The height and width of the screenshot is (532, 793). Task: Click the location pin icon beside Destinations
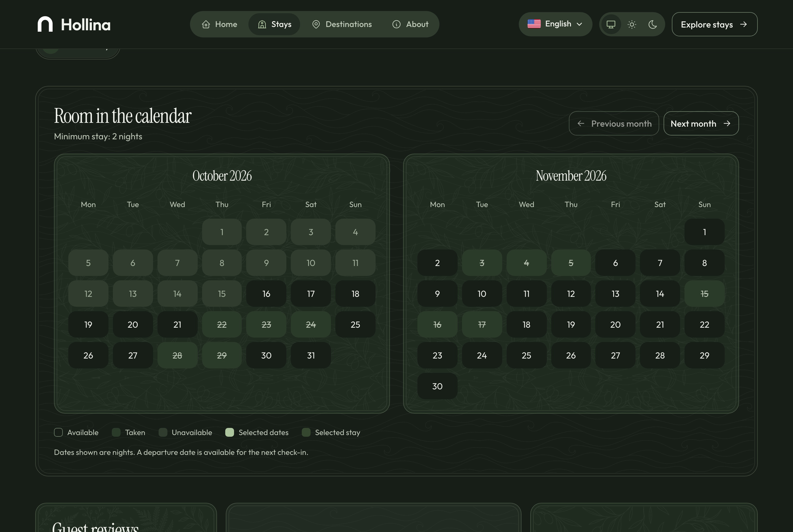316,25
